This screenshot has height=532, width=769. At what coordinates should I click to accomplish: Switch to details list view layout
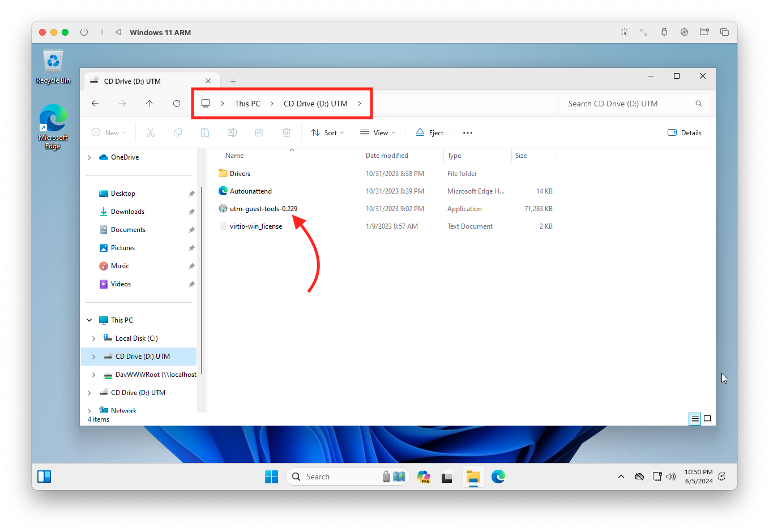click(x=695, y=419)
